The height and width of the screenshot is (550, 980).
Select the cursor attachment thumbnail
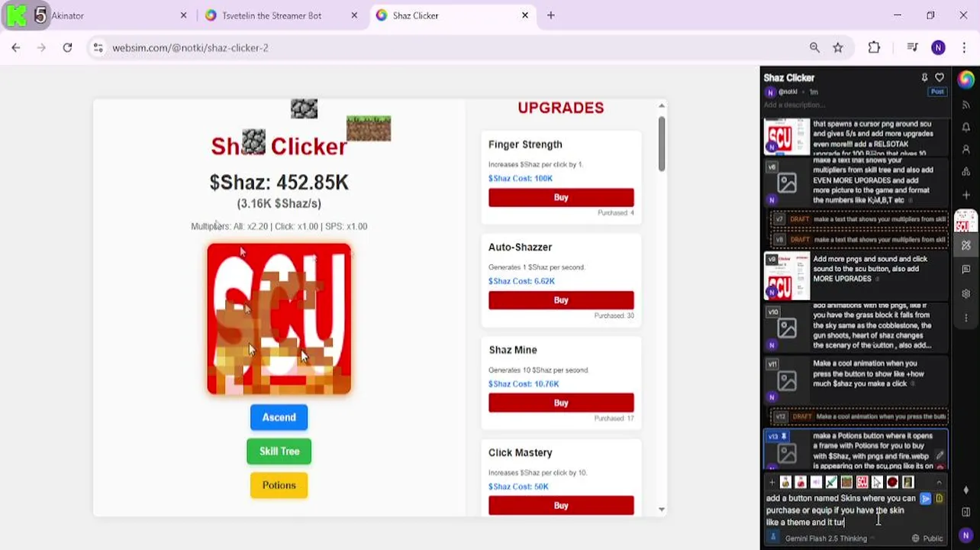coord(877,482)
